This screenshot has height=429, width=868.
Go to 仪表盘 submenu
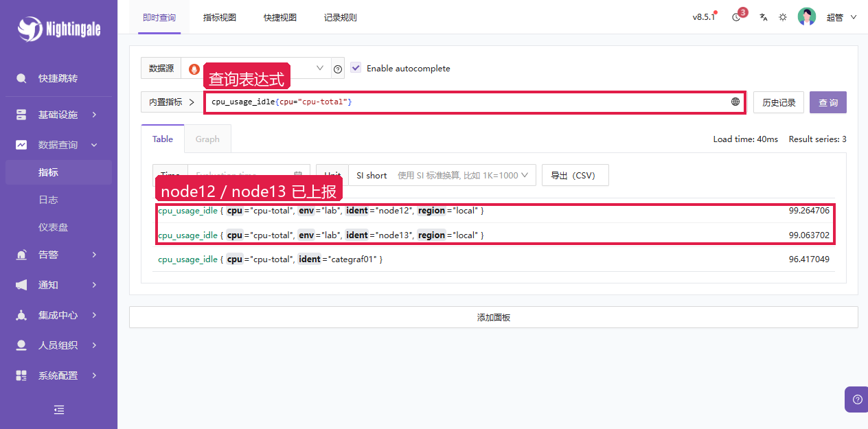[59, 227]
